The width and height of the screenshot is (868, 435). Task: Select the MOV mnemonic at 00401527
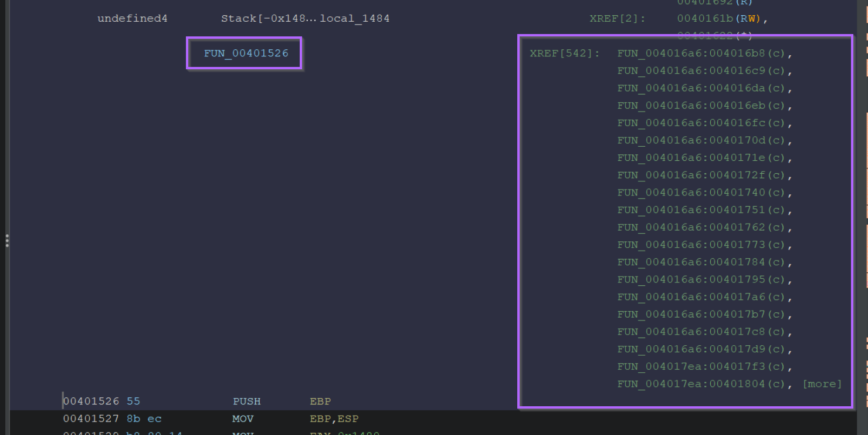coord(243,419)
